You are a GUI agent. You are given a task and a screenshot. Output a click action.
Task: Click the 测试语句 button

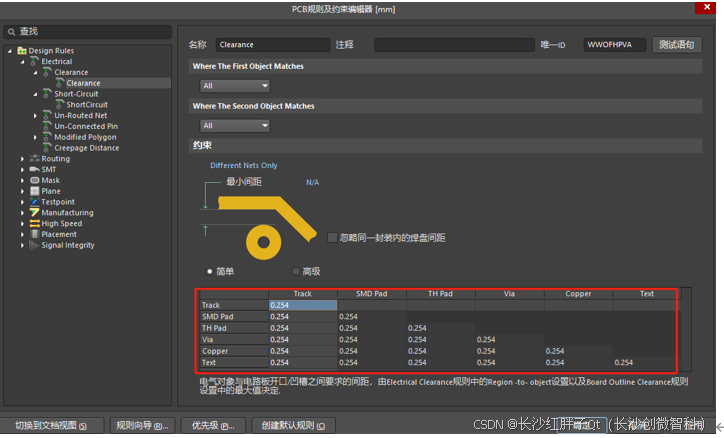[x=677, y=45]
